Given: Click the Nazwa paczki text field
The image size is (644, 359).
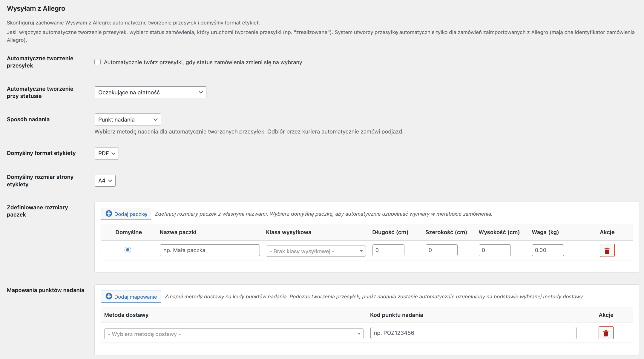Looking at the screenshot, I should pos(209,250).
